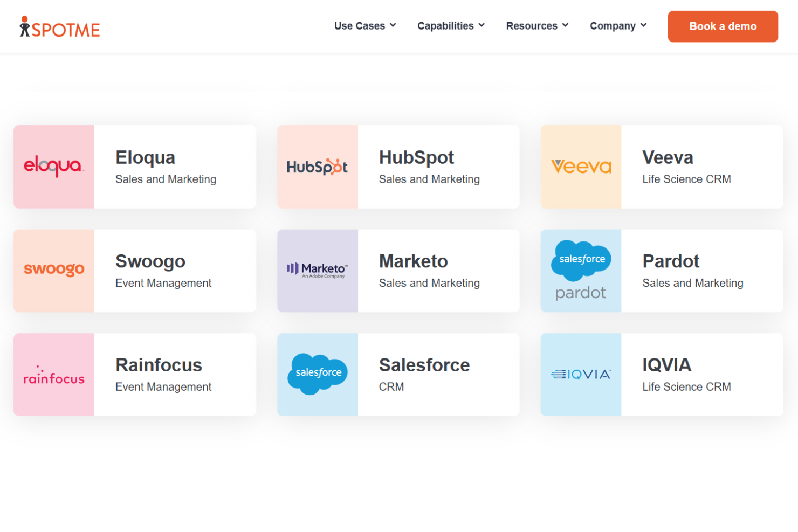The image size is (798, 532).
Task: Click the SpotMe logo in the header
Action: (x=60, y=27)
